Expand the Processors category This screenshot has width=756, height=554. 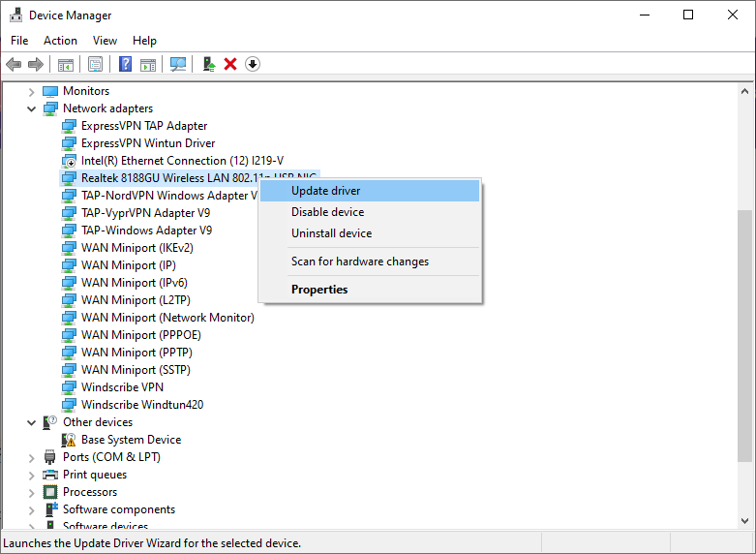tap(31, 492)
